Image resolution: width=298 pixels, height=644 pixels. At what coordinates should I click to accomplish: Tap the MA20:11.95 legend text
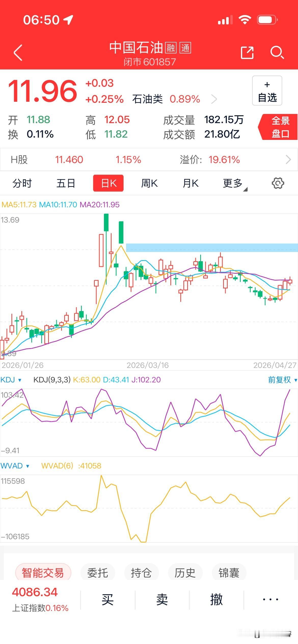(100, 204)
